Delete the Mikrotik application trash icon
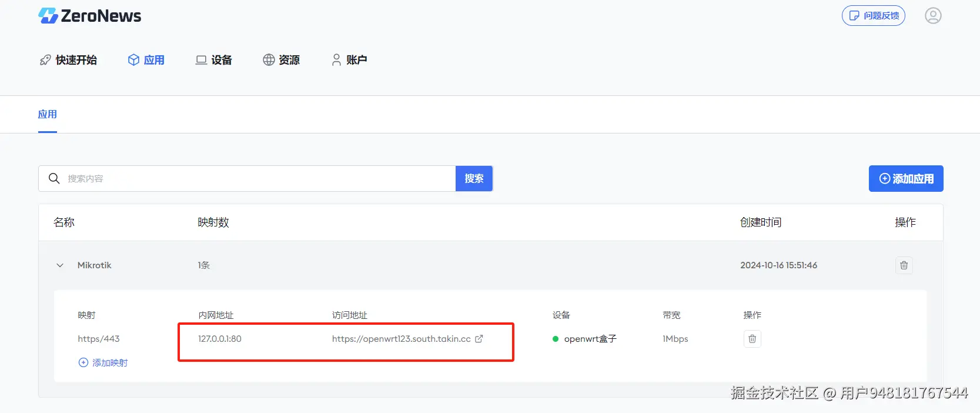 tap(904, 265)
